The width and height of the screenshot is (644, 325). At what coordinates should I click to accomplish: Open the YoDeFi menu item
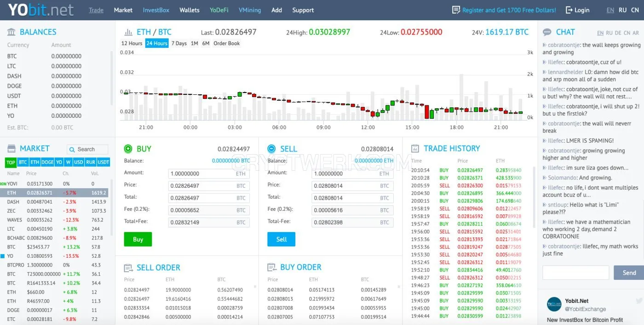tap(219, 10)
